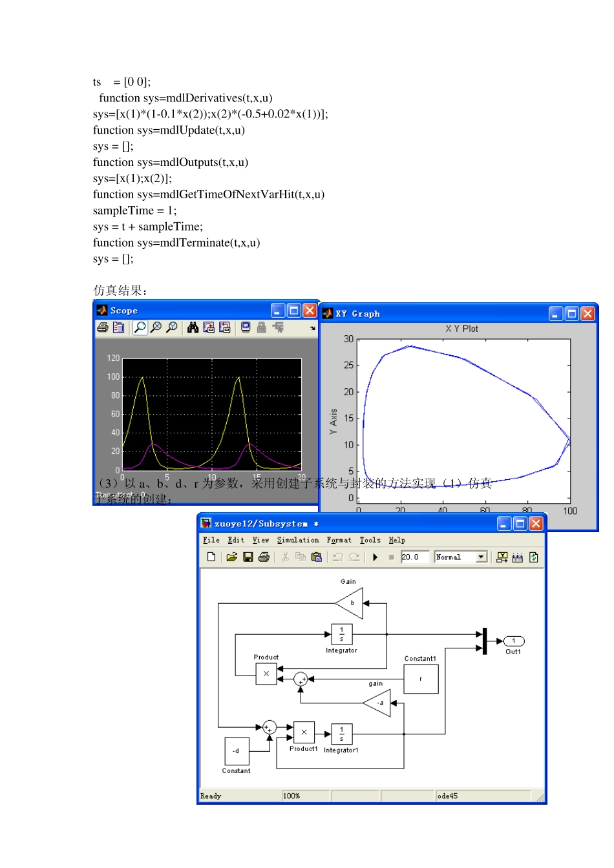The image size is (614, 868).
Task: Toggle floating scope icon in Scope toolbar
Action: coord(246,327)
